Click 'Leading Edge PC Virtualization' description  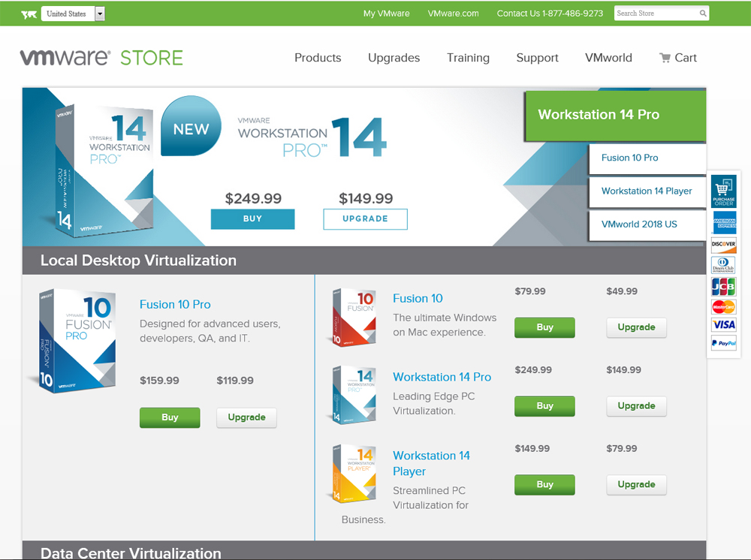[x=434, y=404]
